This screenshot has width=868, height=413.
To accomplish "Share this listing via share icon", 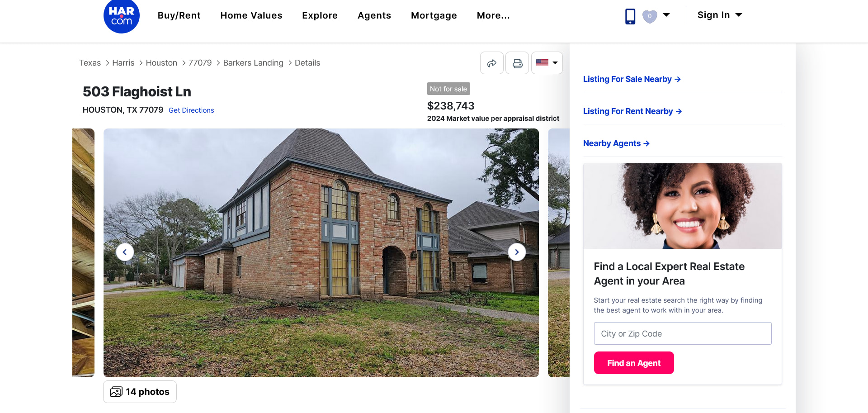I will point(491,63).
